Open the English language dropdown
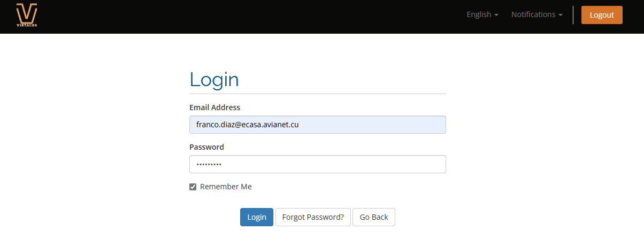This screenshot has width=644, height=246. pyautogui.click(x=482, y=14)
